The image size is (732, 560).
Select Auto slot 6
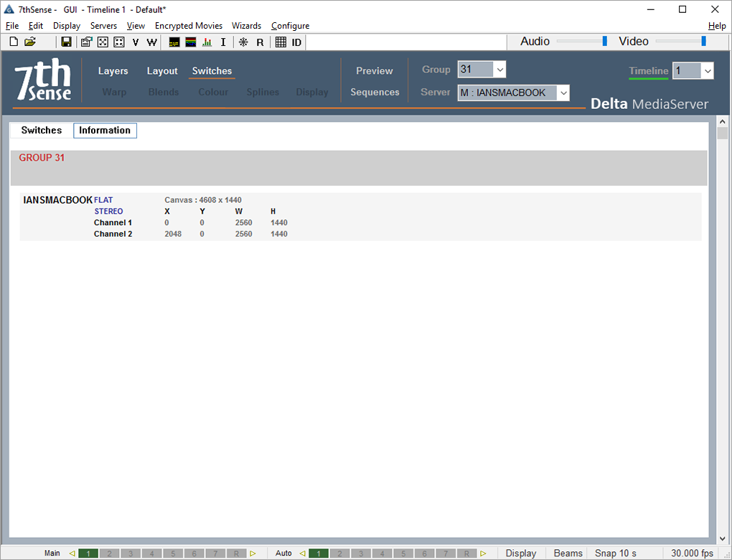point(424,554)
